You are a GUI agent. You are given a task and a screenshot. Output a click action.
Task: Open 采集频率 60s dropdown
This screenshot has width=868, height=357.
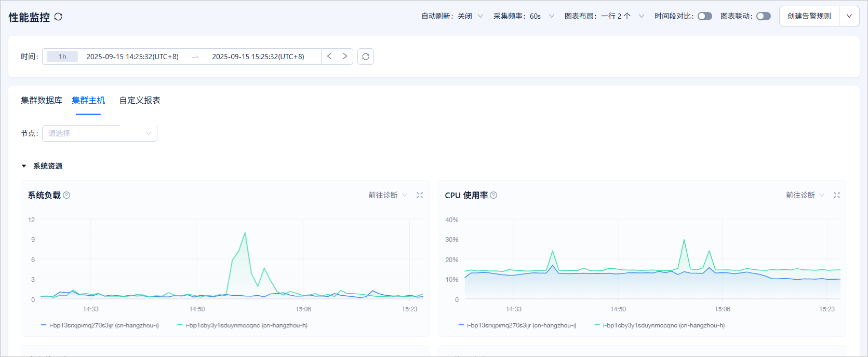[x=524, y=16]
